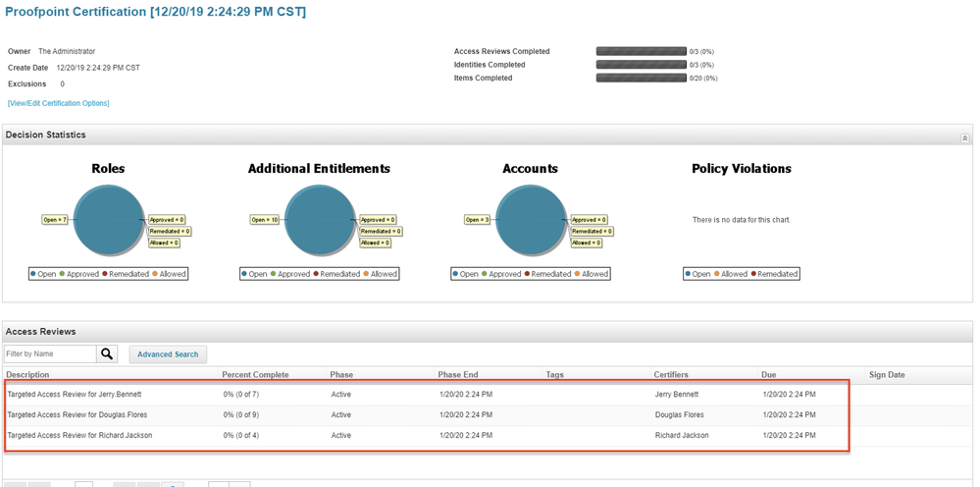Click the Additional Entitlements pie chart
Image resolution: width=980 pixels, height=487 pixels.
(x=319, y=219)
